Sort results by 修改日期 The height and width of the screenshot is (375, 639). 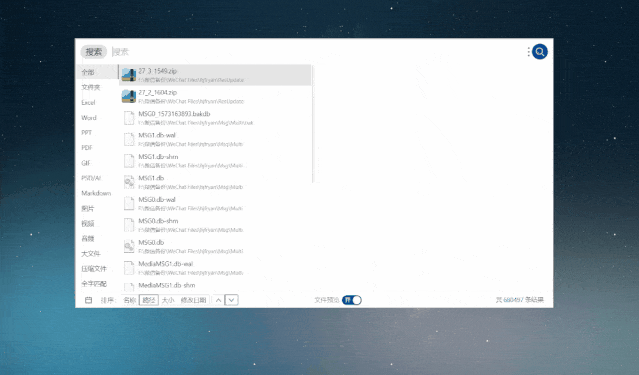click(193, 300)
